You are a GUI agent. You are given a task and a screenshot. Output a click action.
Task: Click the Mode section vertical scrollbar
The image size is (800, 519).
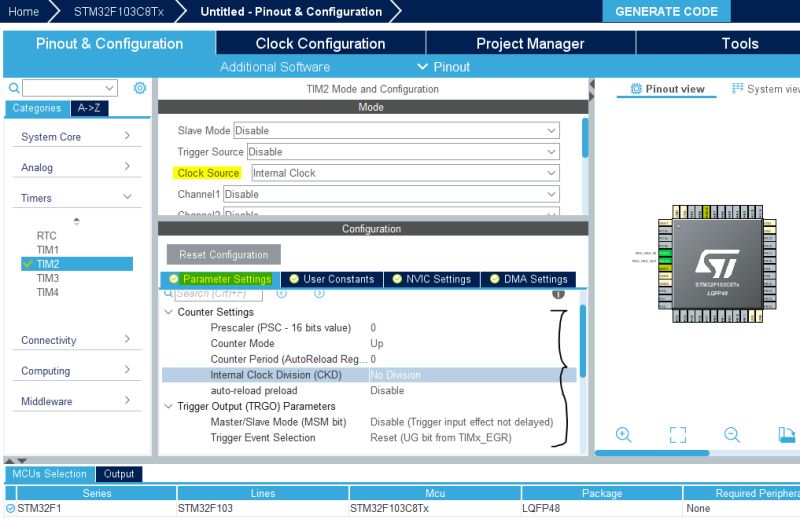point(585,138)
